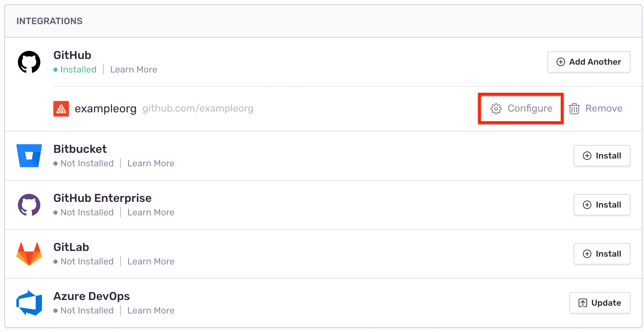Open Learn More under GitLab
The height and width of the screenshot is (332, 644).
click(151, 262)
